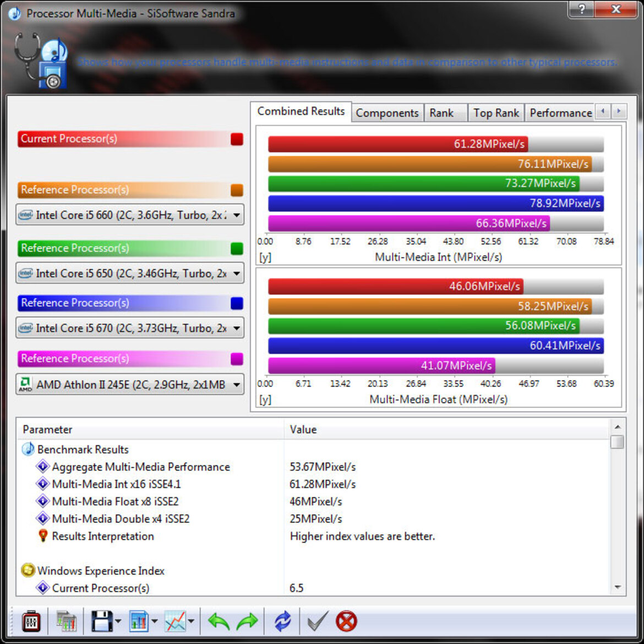
Task: Click the Multi-Media Float (MPixel/s) axis label
Action: (x=438, y=399)
